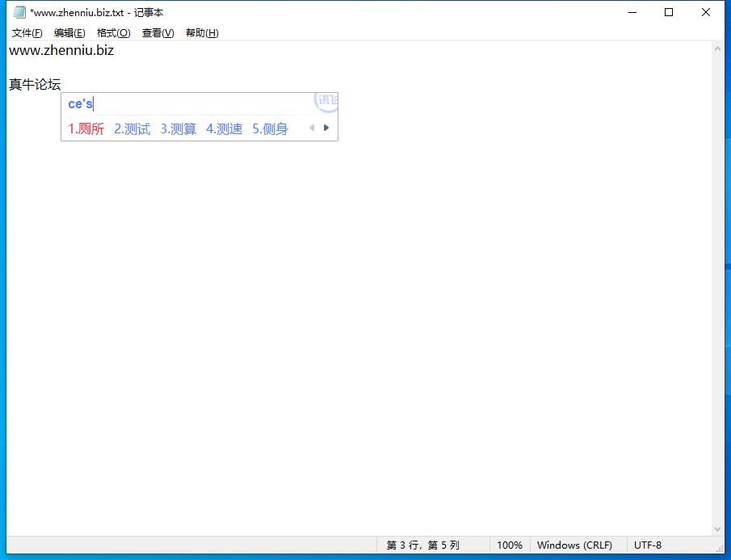Click the window title www.zhenniu.biz.txt - 记事本
731x560 pixels.
pos(97,13)
